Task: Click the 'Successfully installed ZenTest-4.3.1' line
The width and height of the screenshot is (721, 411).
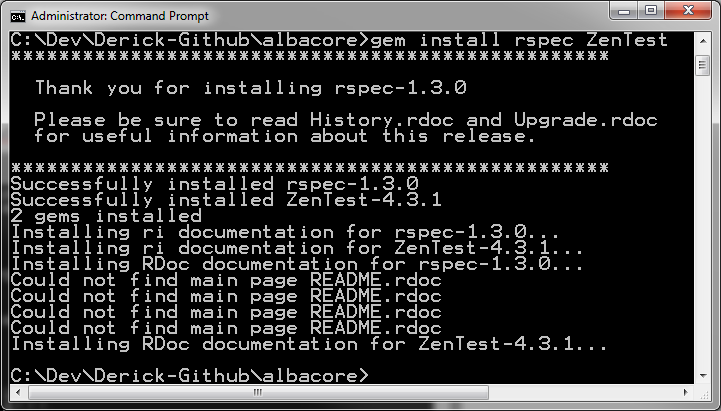Action: point(226,200)
